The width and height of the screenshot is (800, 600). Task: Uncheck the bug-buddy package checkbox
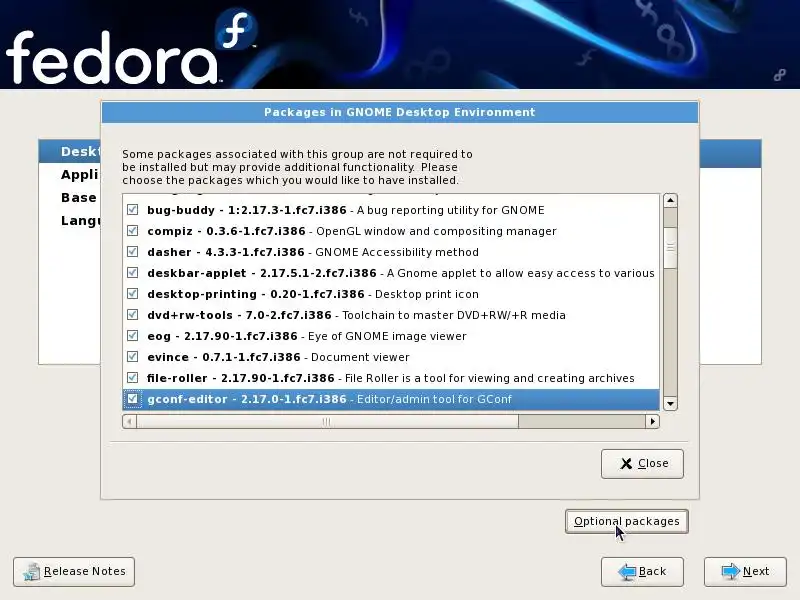(133, 210)
